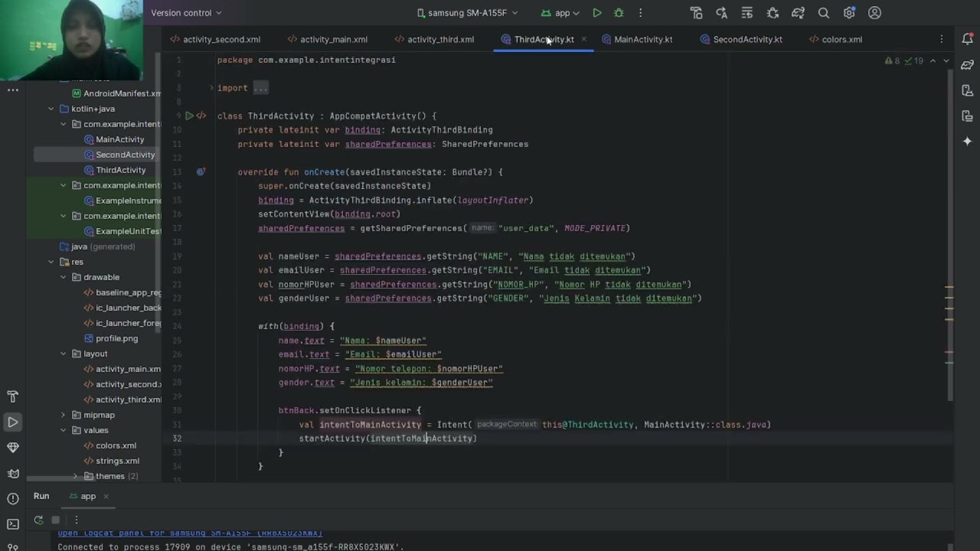980x551 pixels.
Task: Click the run gutter icon beside ThirdActivity class
Action: (x=189, y=116)
